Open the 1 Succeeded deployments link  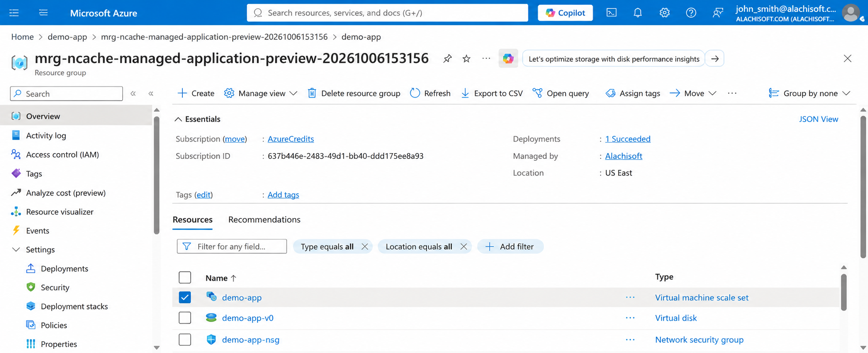point(627,139)
